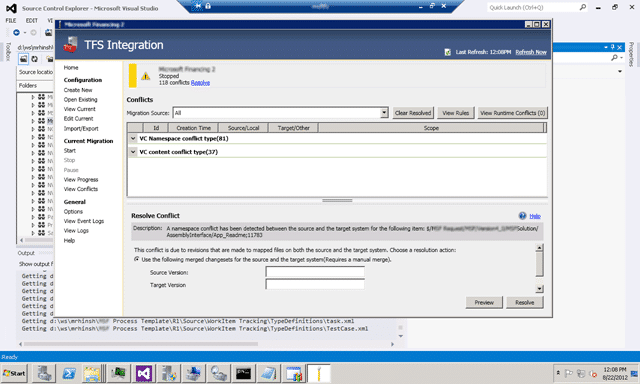Screen dimensions: 640x384
Task: Click the refresh icon beside Last Refresh
Action: [448, 52]
